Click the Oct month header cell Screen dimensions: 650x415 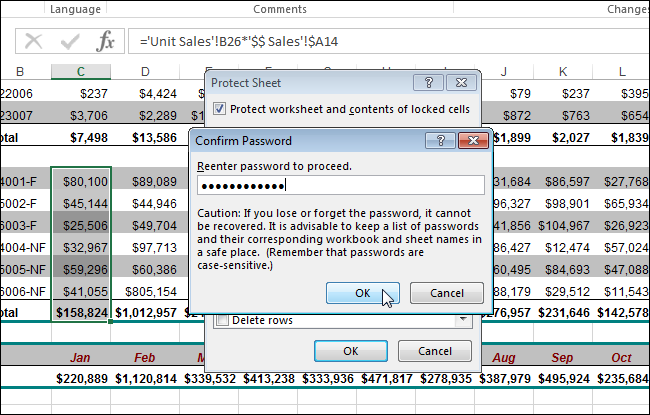coord(621,357)
